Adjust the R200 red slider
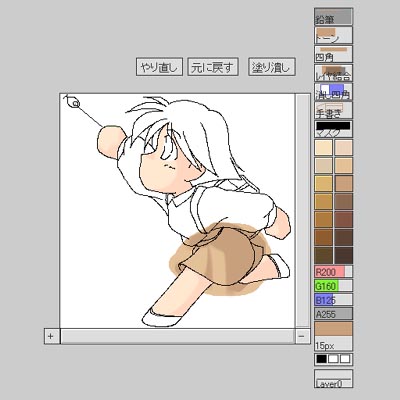The height and width of the screenshot is (400, 400). pyautogui.click(x=333, y=272)
